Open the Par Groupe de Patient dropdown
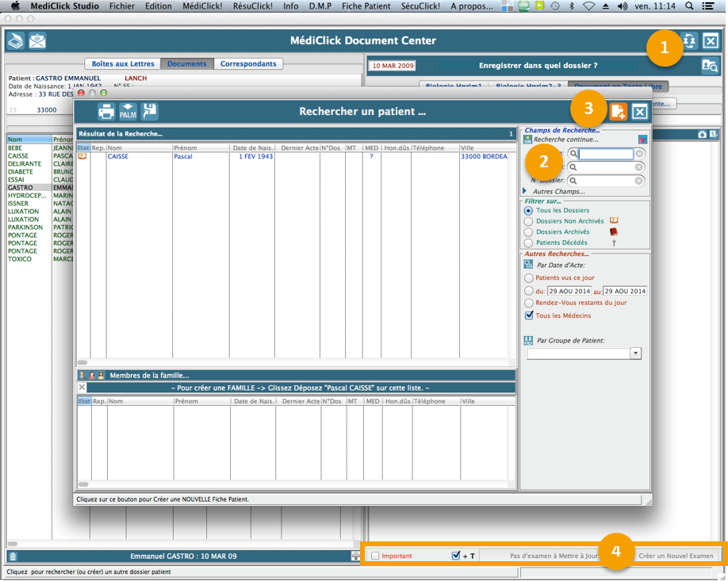 pyautogui.click(x=635, y=354)
